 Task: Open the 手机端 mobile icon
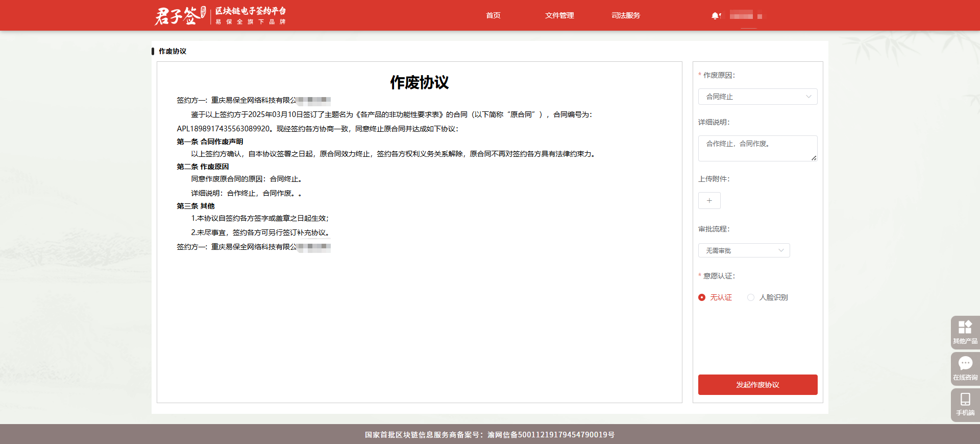965,405
